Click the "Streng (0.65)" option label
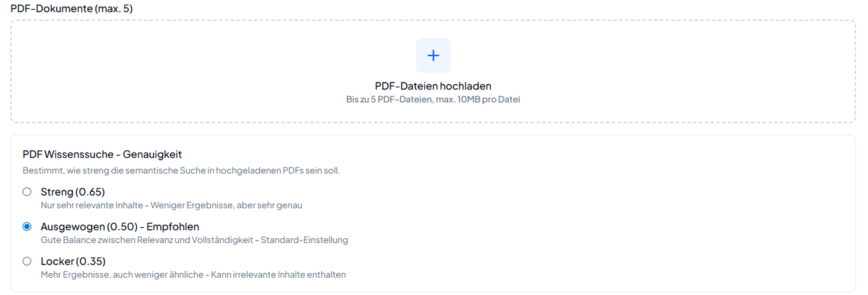This screenshot has width=868, height=295. pos(72,192)
